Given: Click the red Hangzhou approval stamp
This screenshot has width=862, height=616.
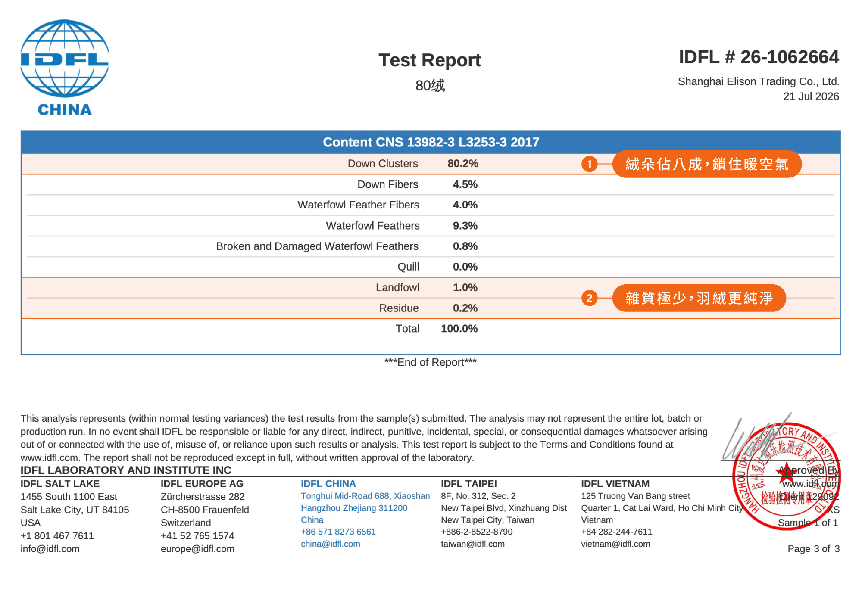Looking at the screenshot, I should click(x=787, y=476).
